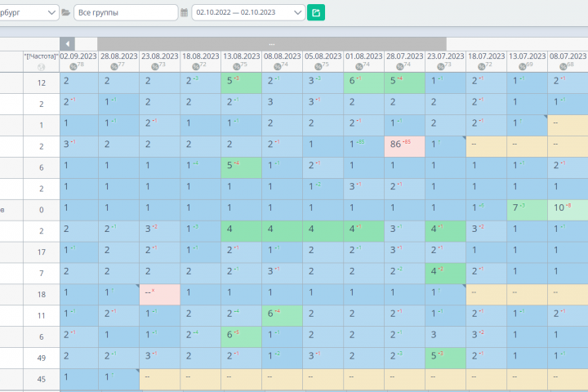Viewport: 588px width, 392px height.
Task: Open the folder icon beside groups field
Action: [66, 12]
